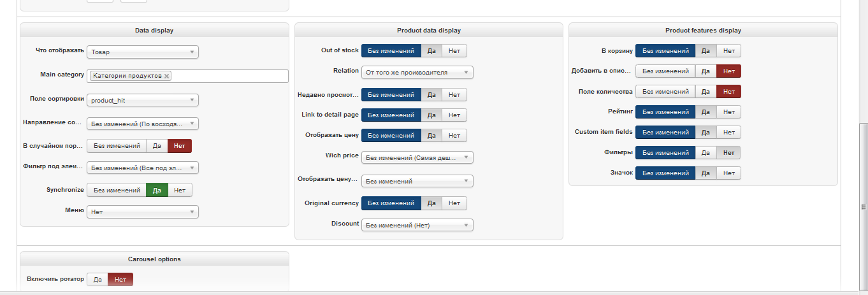Image resolution: width=868 pixels, height=295 pixels.
Task: Switch "В случайном порядке" to "Да"
Action: point(157,146)
